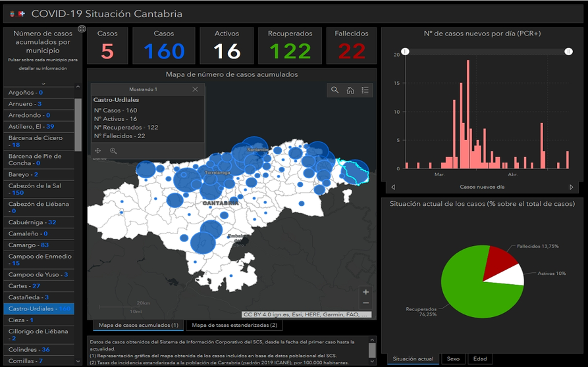Click the Recuperados 122 indicator card

290,45
